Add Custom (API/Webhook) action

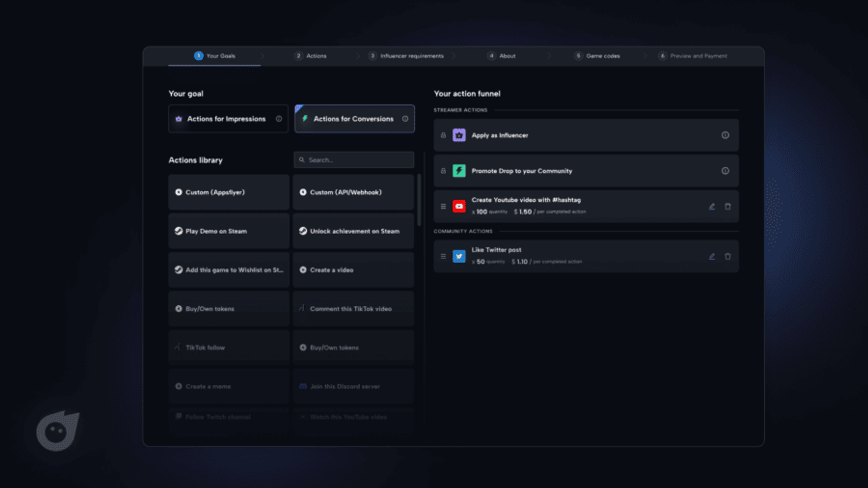[x=353, y=192]
